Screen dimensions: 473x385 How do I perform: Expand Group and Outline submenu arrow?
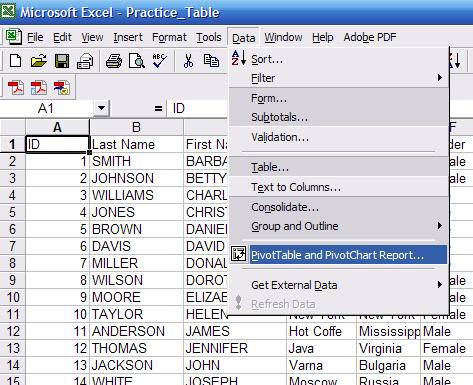click(x=440, y=226)
